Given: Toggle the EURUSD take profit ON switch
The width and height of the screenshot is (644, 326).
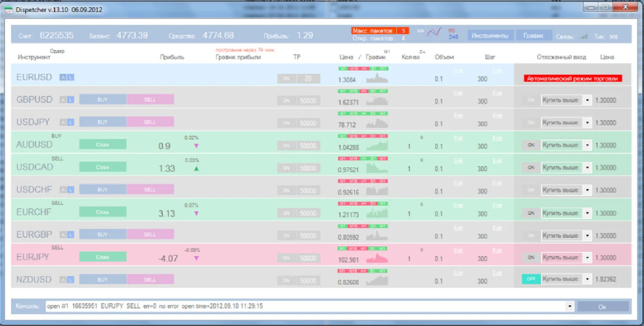Looking at the screenshot, I should point(286,78).
